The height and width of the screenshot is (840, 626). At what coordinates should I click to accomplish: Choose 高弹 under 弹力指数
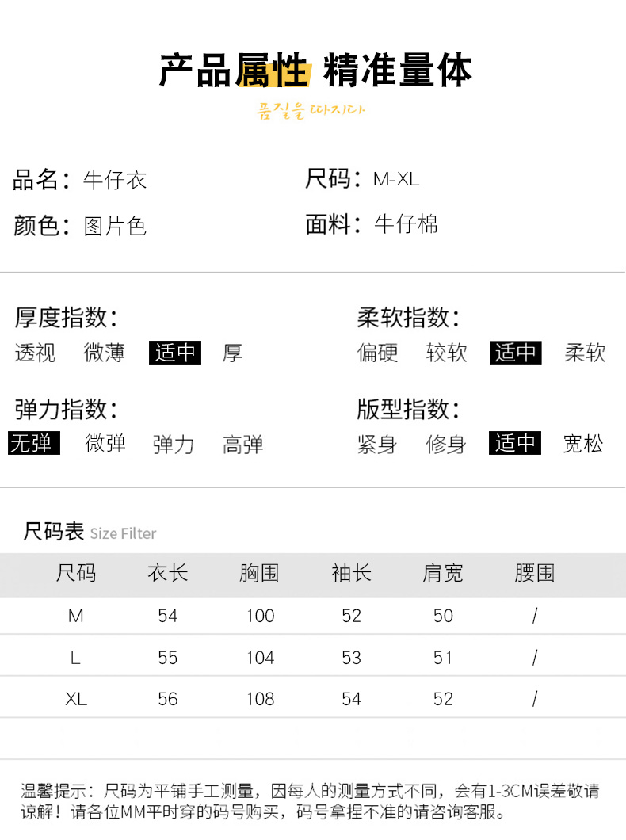tap(243, 445)
